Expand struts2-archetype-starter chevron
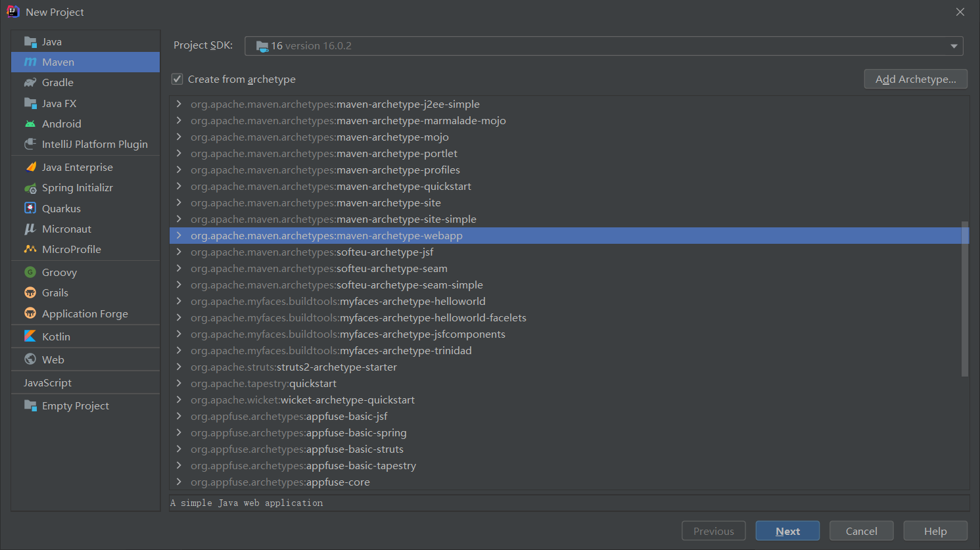 click(179, 367)
